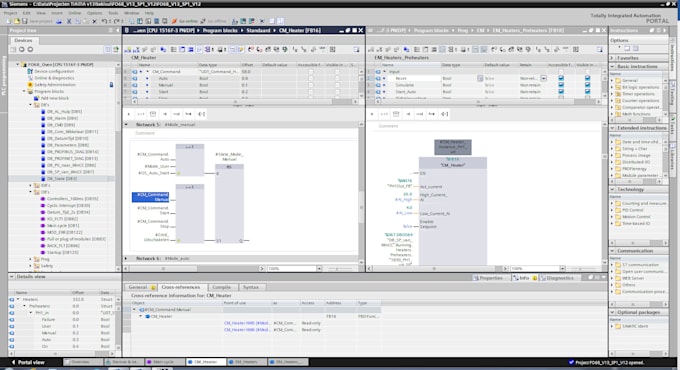Click the tag icon of CM_Command row
The height and width of the screenshot is (370, 680).
point(135,72)
